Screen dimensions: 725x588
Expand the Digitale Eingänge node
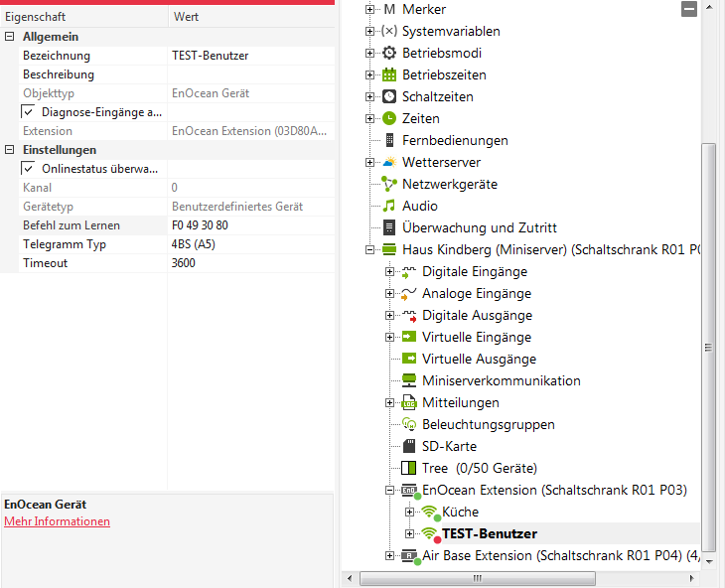390,271
